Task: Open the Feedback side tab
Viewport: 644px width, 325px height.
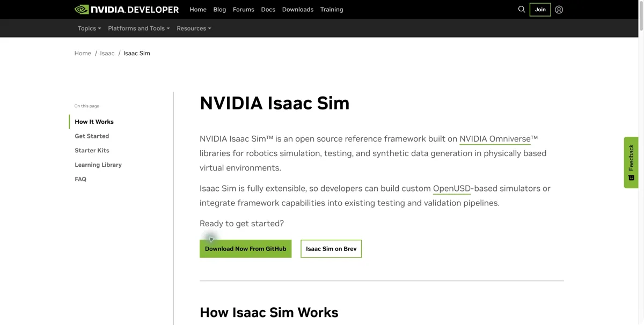Action: tap(631, 162)
